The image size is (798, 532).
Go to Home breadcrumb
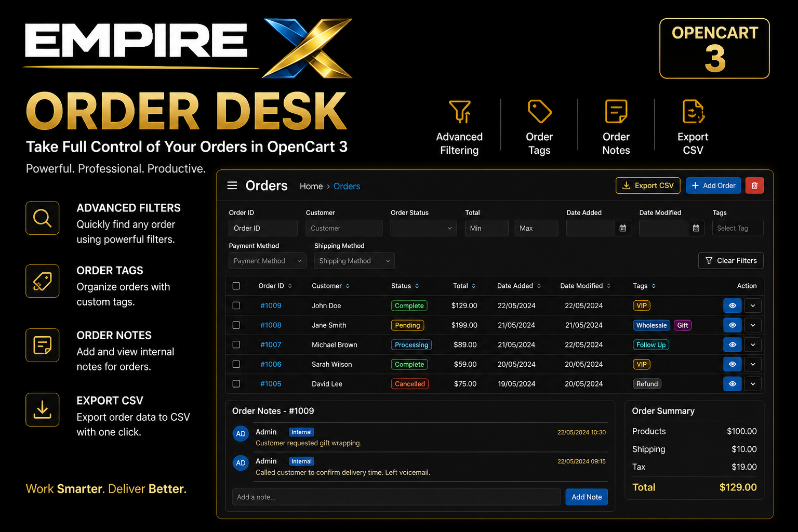(311, 186)
